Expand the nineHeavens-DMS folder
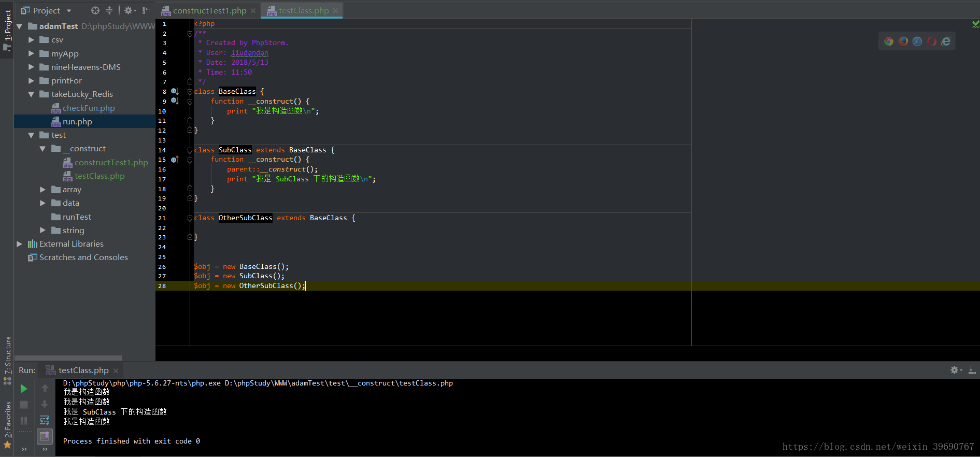This screenshot has width=980, height=457. (31, 67)
